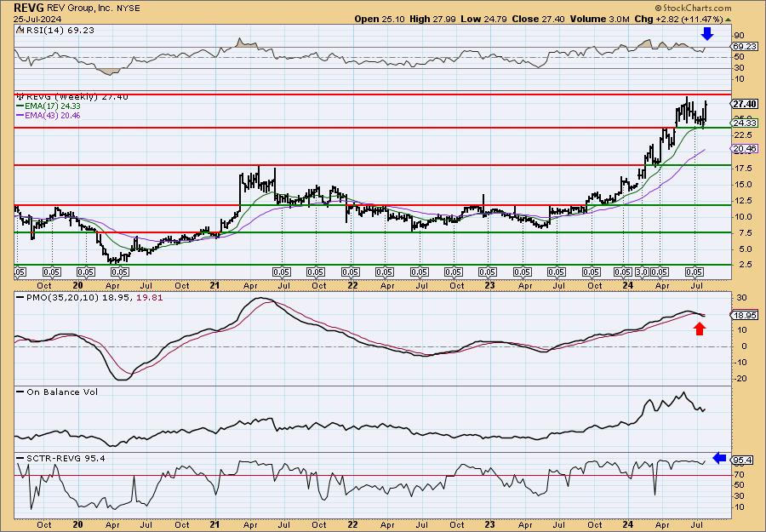Click the Low 24.79 value

pos(483,19)
